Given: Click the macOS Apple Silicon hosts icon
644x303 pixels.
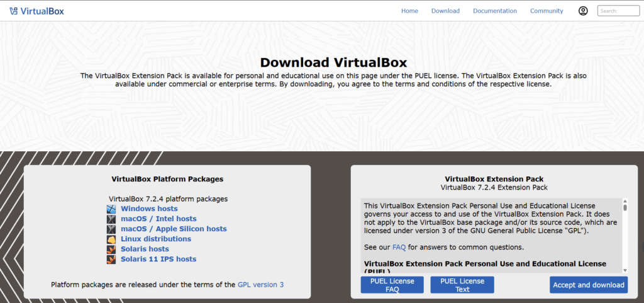Looking at the screenshot, I should click(x=111, y=229).
